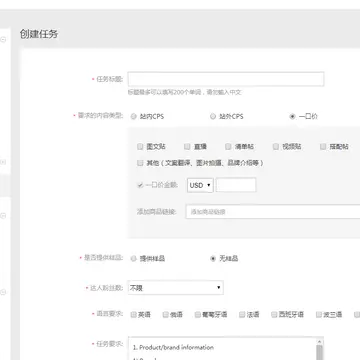Enable the 波兰语 language checkbox
Viewport: 360px width, 360px height.
click(319, 314)
